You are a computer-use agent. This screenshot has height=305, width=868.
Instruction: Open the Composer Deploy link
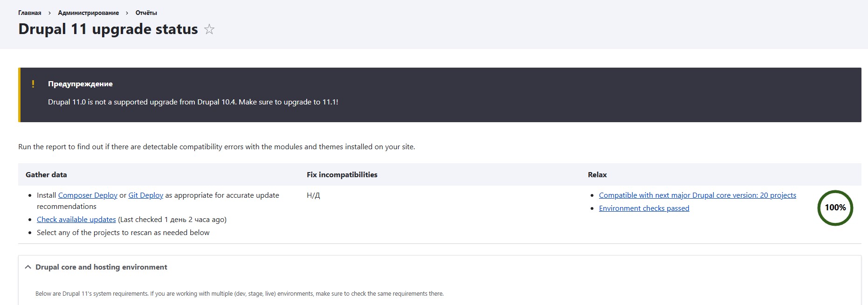pyautogui.click(x=88, y=195)
